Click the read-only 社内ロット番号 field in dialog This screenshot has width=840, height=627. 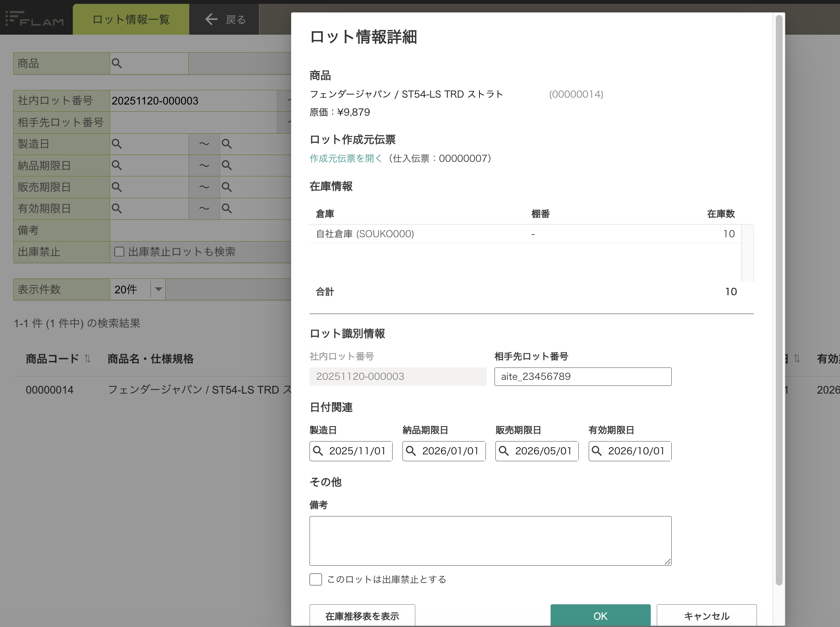tap(398, 376)
